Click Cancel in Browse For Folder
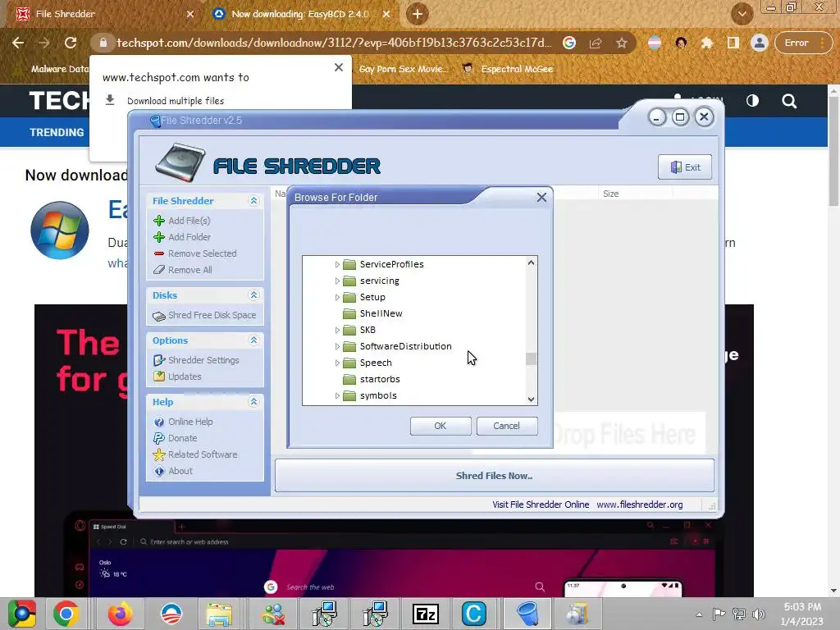Image resolution: width=840 pixels, height=630 pixels. [507, 426]
